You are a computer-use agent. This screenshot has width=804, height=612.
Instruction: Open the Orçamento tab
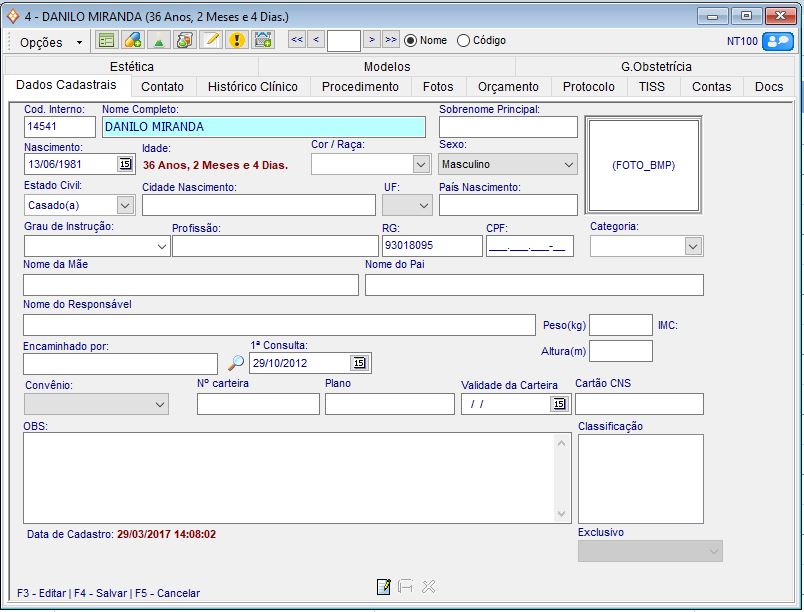[x=508, y=87]
